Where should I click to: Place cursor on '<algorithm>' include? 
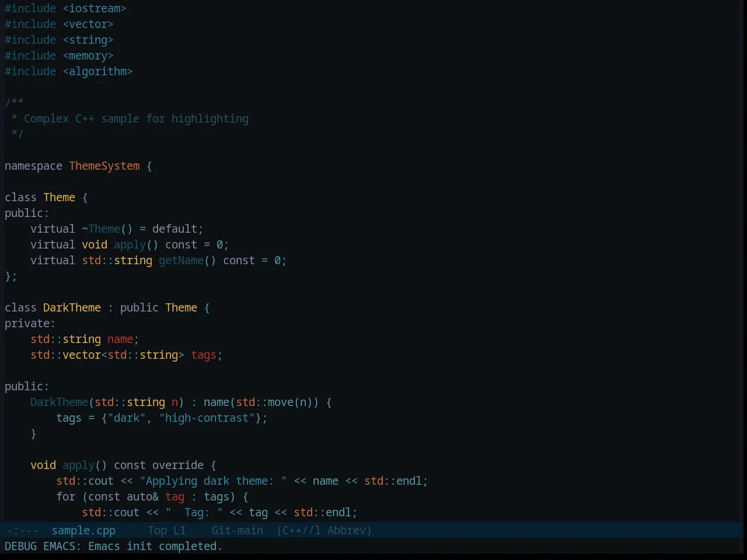(97, 71)
